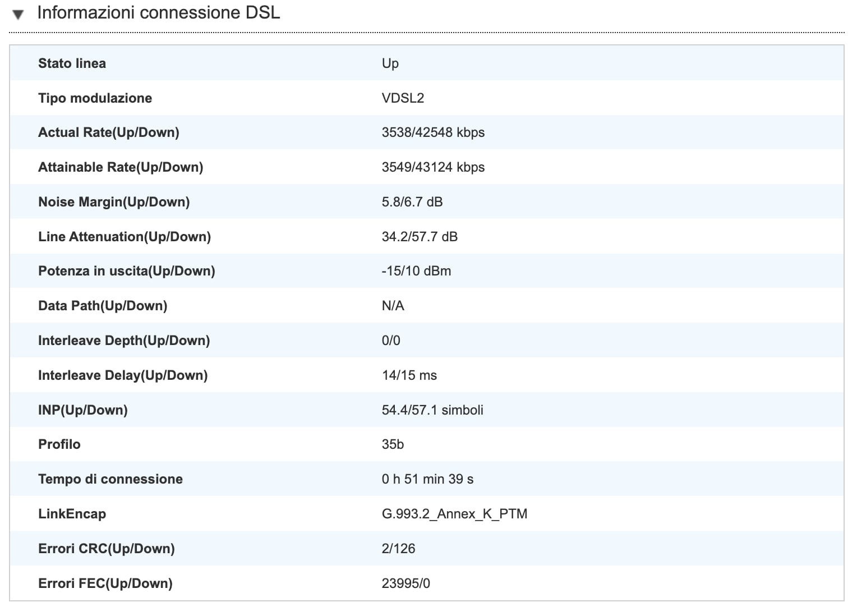
Task: Collapse the Informazioni connessione DSL section triangle
Action: (18, 15)
